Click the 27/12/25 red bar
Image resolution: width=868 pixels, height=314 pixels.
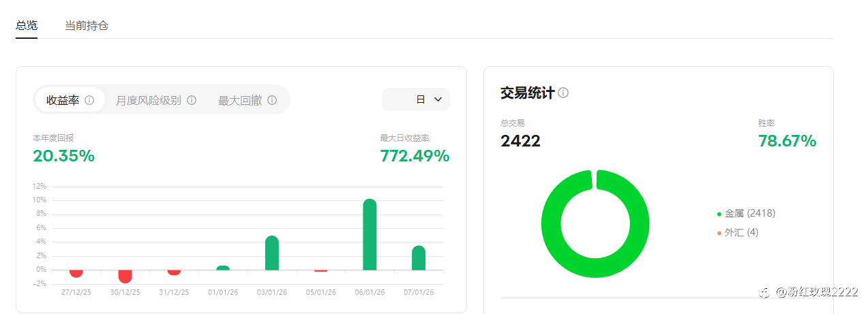[76, 273]
